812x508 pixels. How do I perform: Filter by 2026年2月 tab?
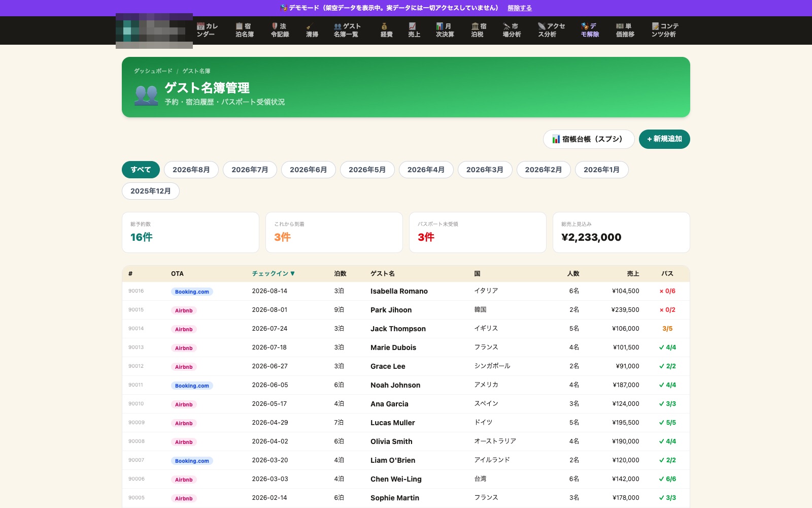click(x=544, y=170)
